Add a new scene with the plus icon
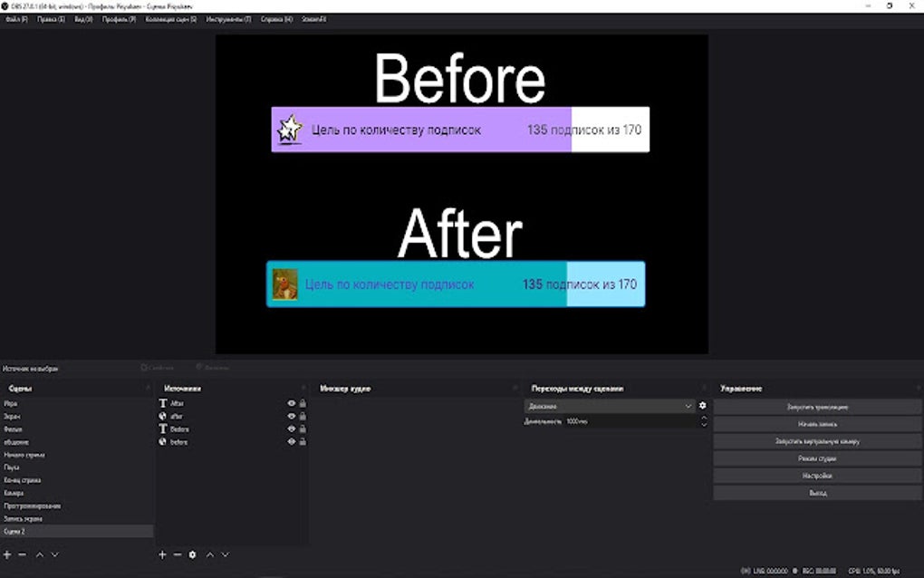The width and height of the screenshot is (924, 578). coord(5,554)
